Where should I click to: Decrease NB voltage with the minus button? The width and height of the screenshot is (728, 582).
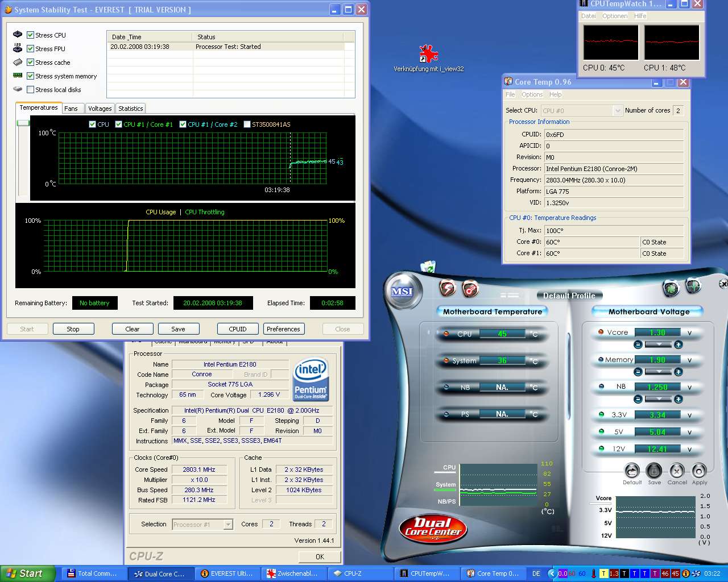tap(638, 399)
